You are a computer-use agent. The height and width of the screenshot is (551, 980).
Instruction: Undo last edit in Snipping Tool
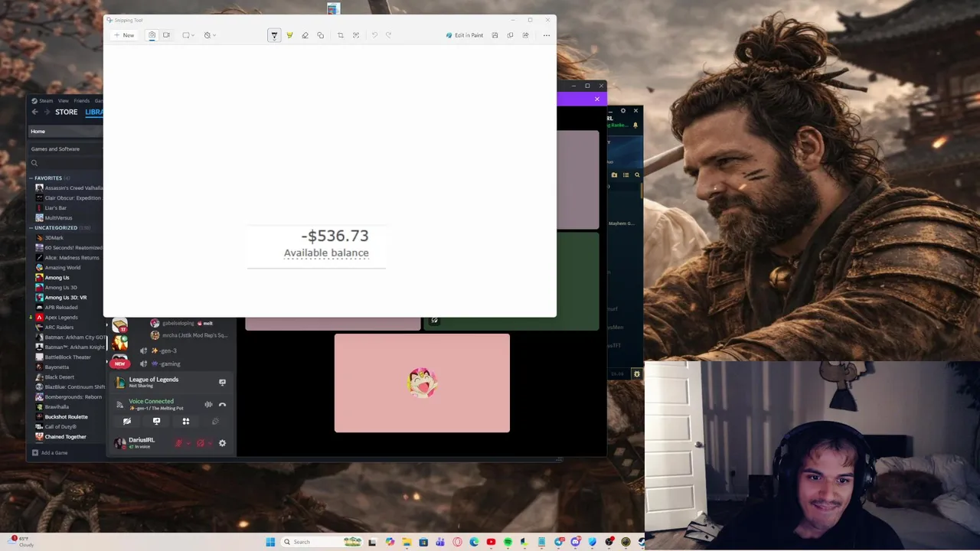(374, 35)
